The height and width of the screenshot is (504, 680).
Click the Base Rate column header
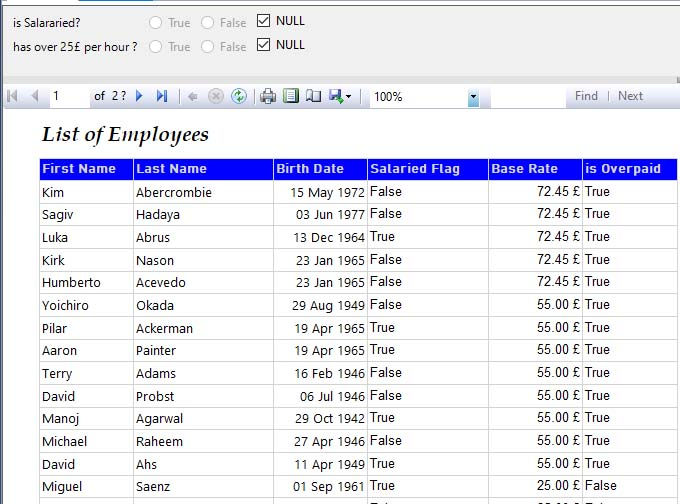[536, 169]
